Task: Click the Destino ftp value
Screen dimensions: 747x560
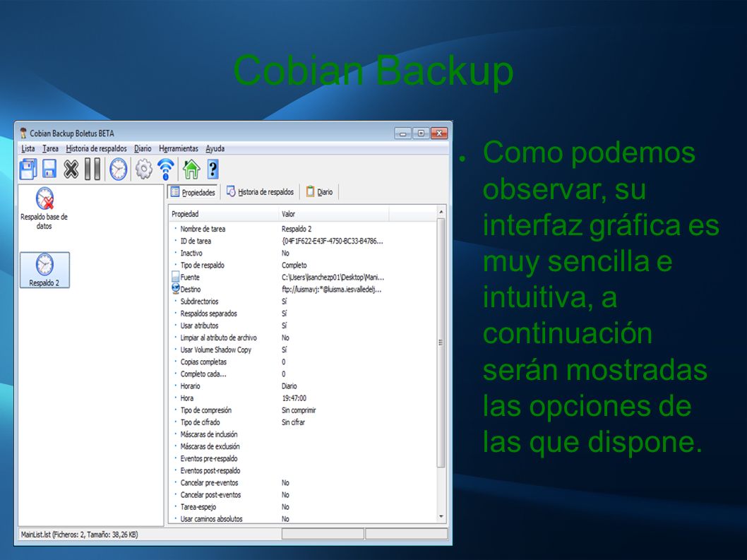Action: coord(332,290)
